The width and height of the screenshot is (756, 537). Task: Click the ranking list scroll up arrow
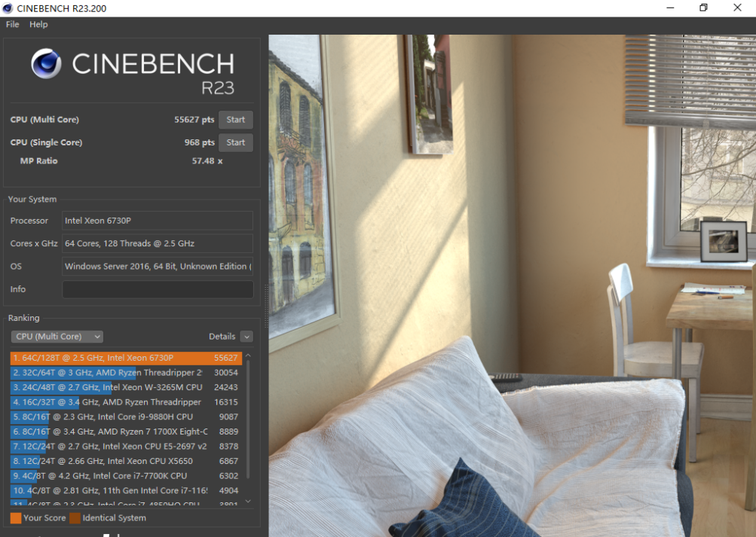coord(248,355)
